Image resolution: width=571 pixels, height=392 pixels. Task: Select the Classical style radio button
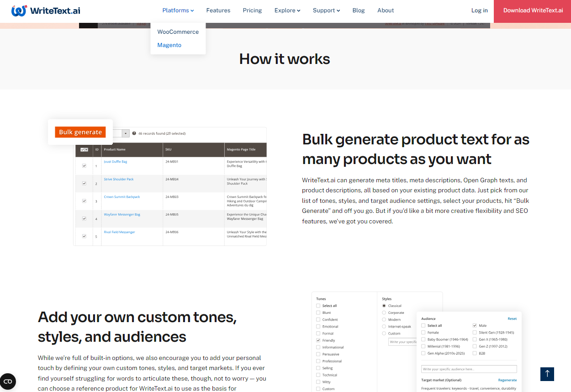click(384, 306)
